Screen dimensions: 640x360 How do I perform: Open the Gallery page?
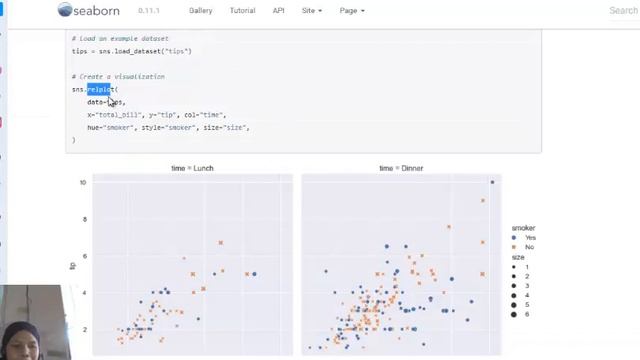point(200,11)
